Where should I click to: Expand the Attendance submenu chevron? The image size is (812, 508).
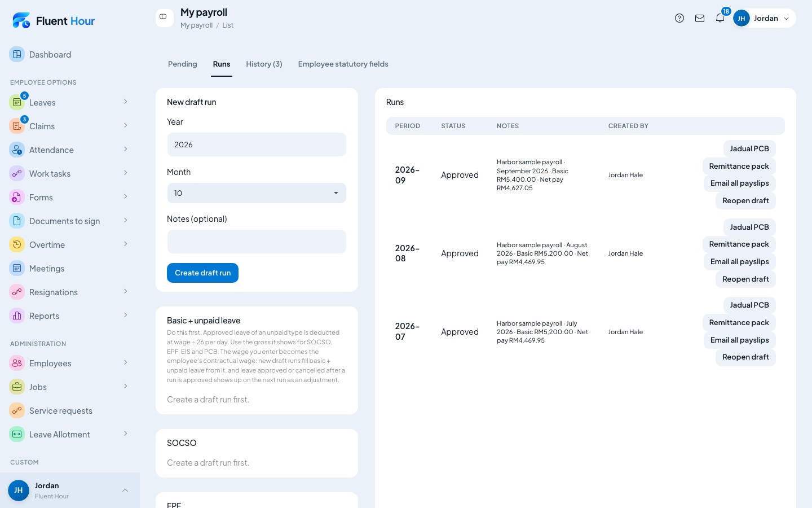(125, 149)
